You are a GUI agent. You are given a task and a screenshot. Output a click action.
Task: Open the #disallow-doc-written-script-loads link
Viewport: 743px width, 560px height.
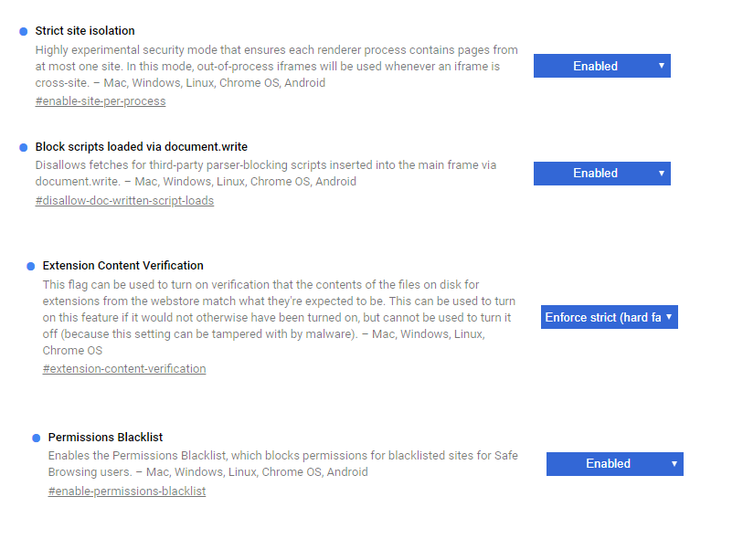(x=124, y=201)
